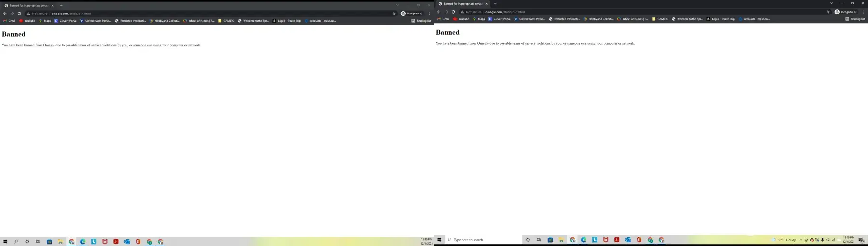Screen dimensions: 868x246
Task: Click the omegle.com URL in right address bar
Action: pos(505,12)
